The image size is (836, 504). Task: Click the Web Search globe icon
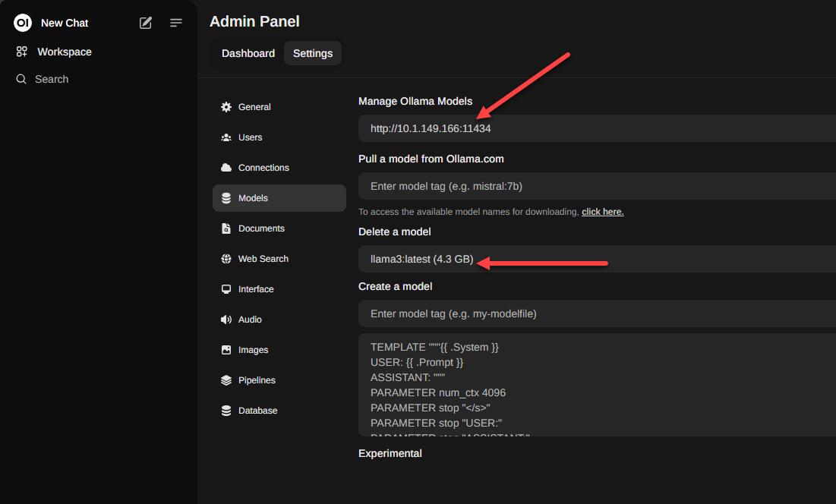(x=226, y=259)
